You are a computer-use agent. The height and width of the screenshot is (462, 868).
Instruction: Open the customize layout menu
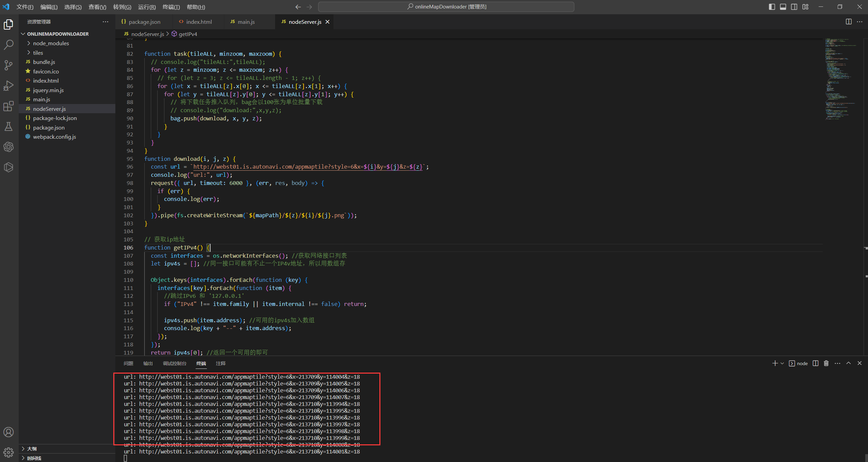pos(805,7)
